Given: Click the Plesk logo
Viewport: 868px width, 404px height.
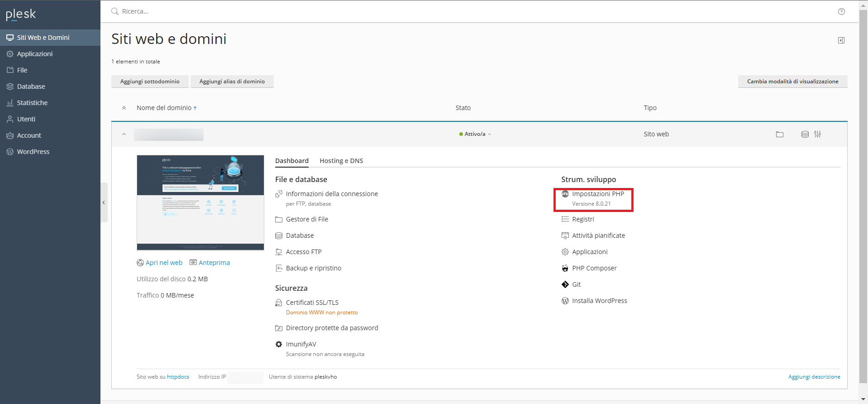Looking at the screenshot, I should click(21, 14).
